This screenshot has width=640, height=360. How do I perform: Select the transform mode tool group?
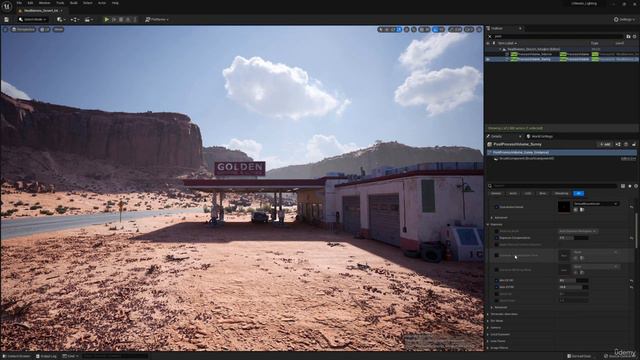tap(390, 29)
